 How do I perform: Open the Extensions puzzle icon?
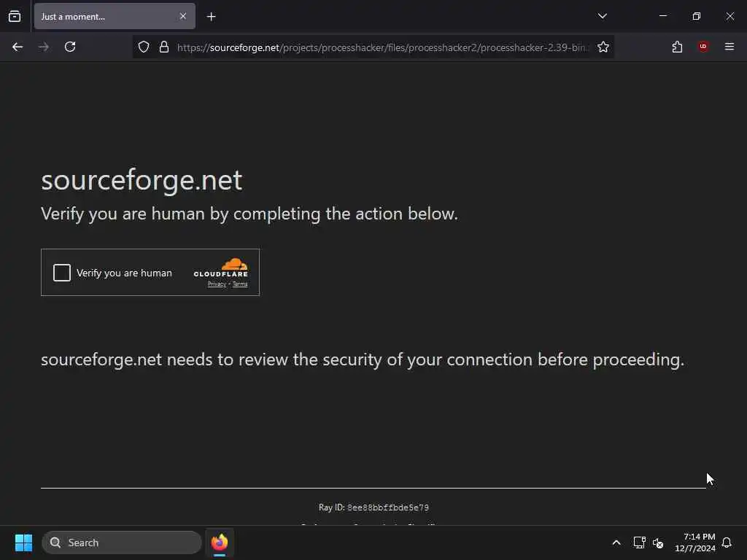point(677,47)
